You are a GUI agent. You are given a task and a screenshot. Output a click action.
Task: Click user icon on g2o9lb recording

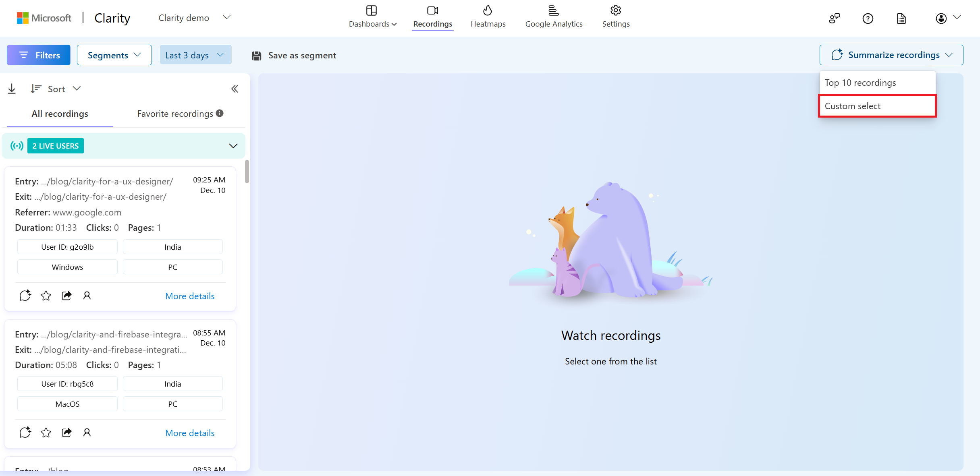(x=87, y=296)
